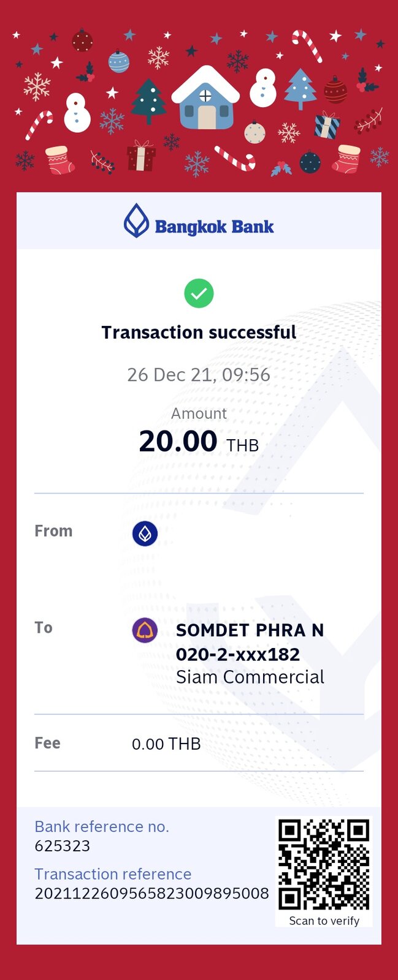
Task: Select account number 020-2-xxx182
Action: 238,654
